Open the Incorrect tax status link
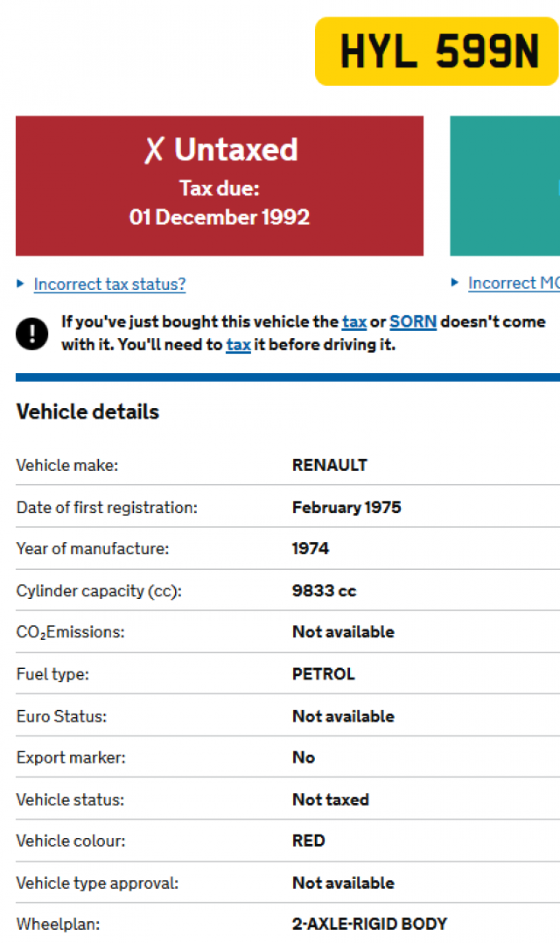The width and height of the screenshot is (560, 943). [109, 284]
